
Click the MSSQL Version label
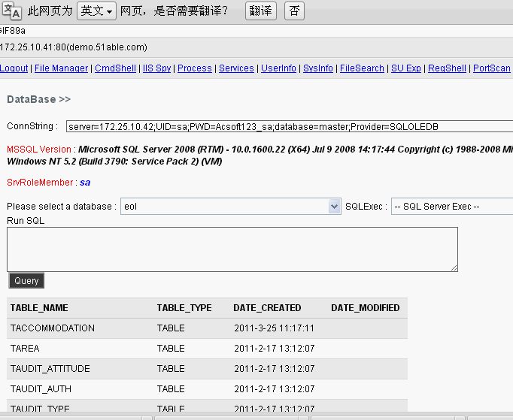[39, 150]
